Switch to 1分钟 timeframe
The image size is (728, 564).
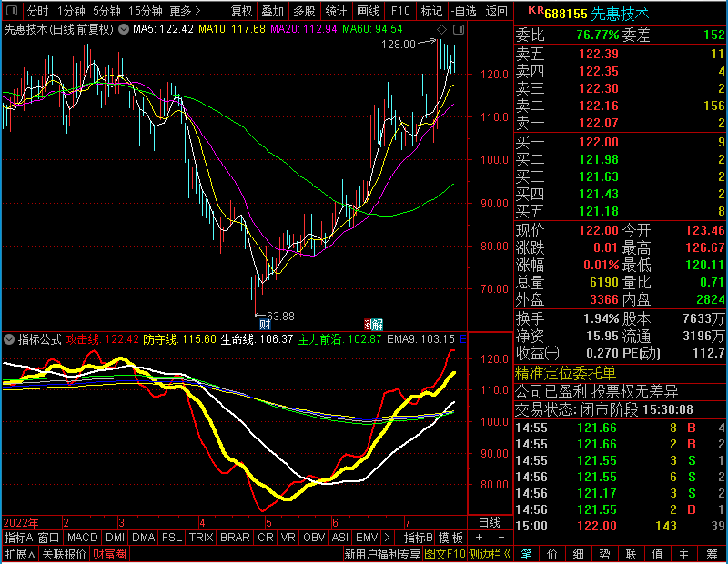point(71,11)
